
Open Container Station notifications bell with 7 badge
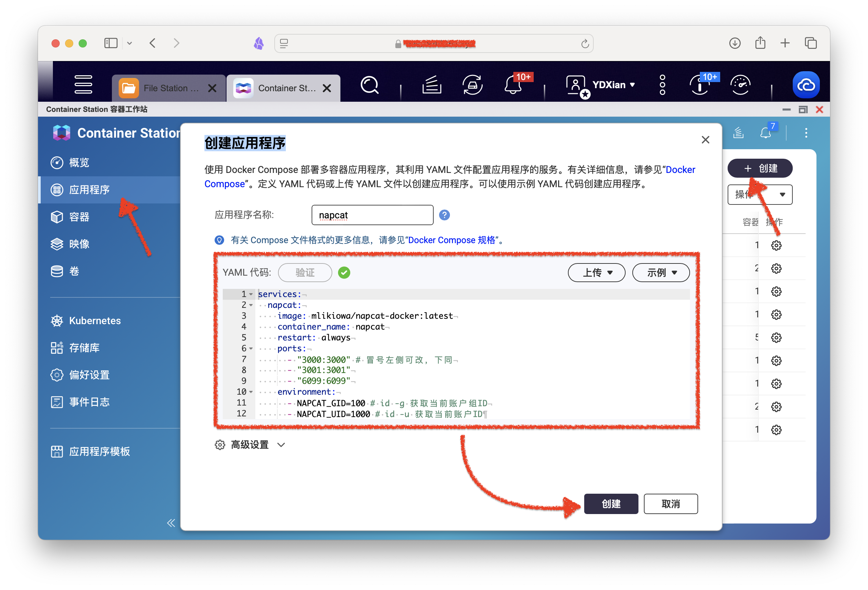(766, 133)
